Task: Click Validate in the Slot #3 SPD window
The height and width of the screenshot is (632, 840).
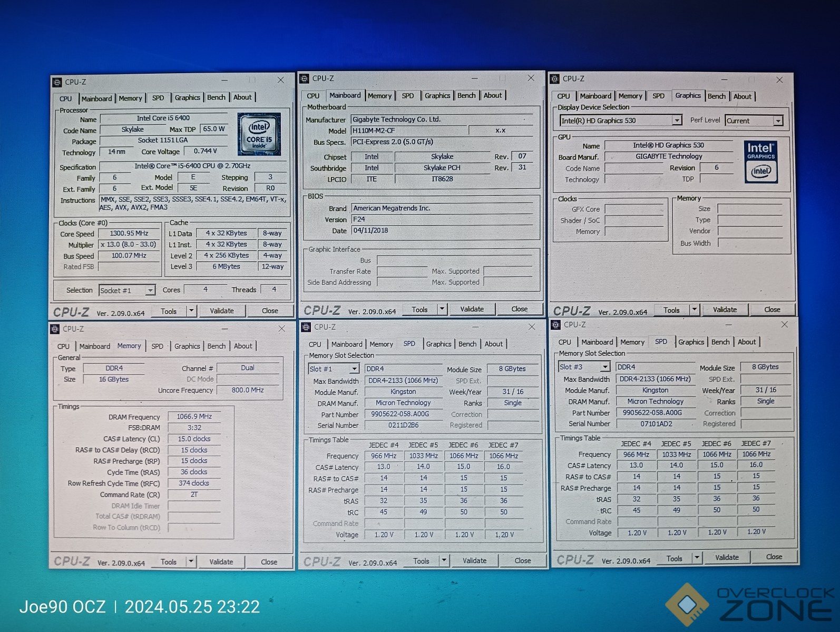Action: click(727, 557)
